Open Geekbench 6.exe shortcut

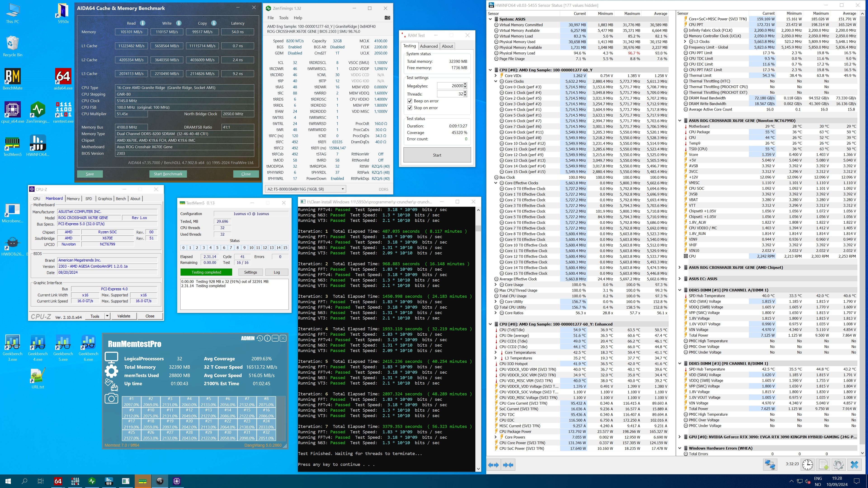tap(88, 348)
